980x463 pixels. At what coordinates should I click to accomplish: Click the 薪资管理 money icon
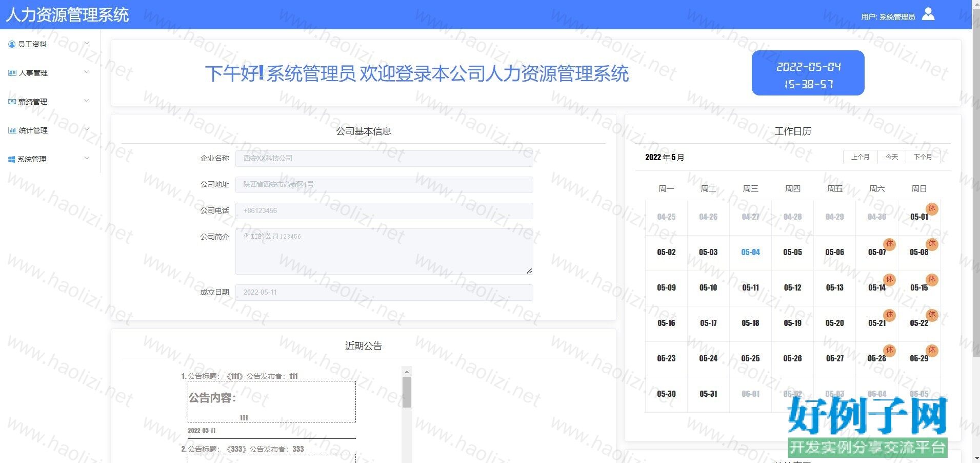[12, 102]
